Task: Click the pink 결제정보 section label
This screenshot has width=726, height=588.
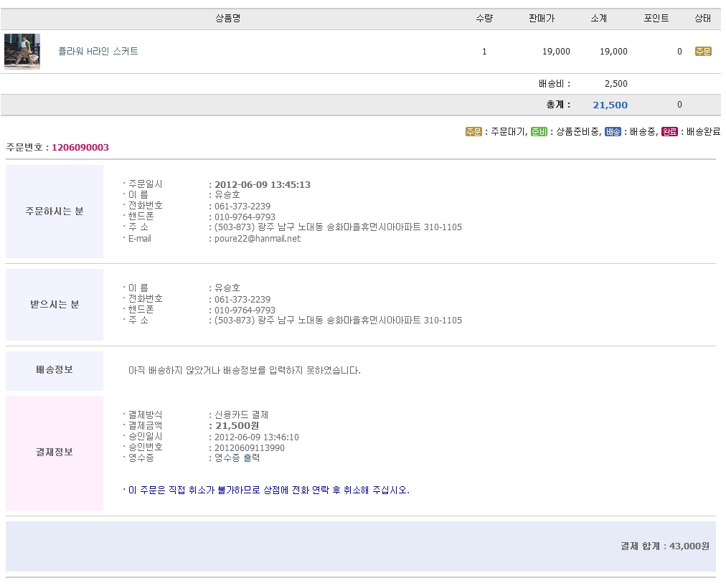Action: click(55, 452)
